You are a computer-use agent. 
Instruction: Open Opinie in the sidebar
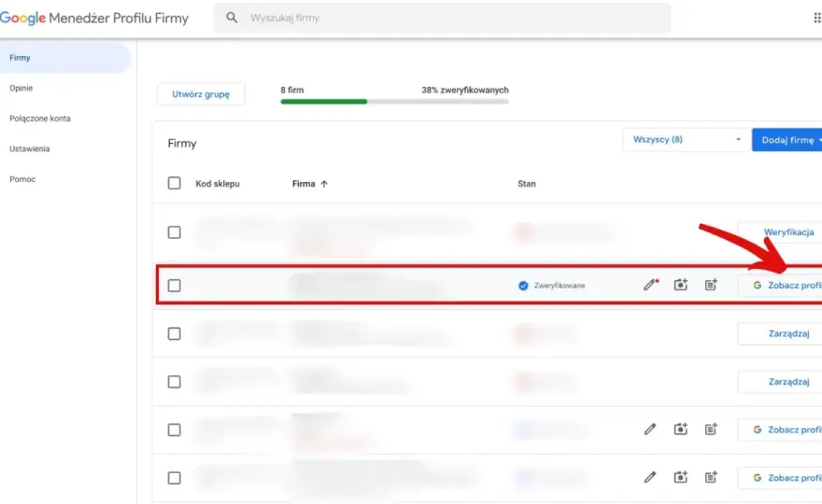21,88
